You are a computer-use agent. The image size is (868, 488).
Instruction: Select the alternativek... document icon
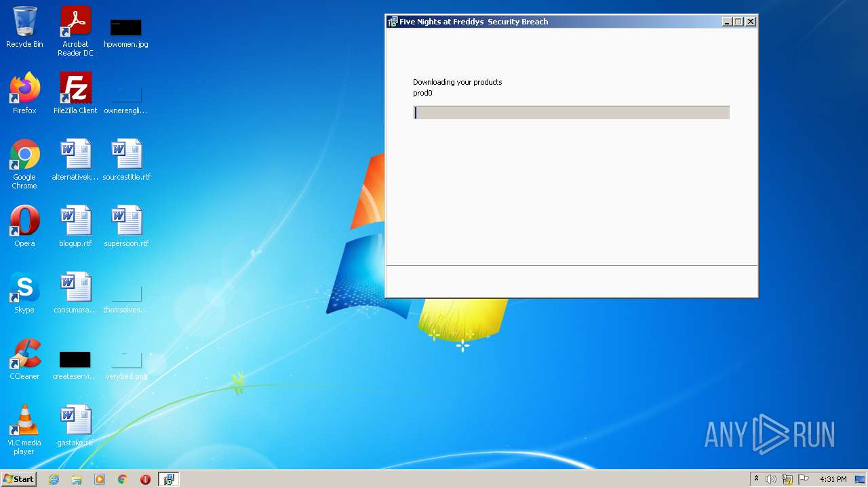pos(75,160)
